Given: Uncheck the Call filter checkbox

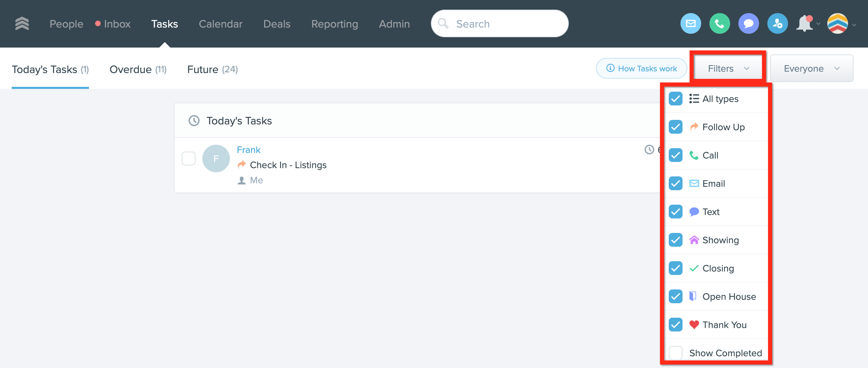Looking at the screenshot, I should pos(676,155).
